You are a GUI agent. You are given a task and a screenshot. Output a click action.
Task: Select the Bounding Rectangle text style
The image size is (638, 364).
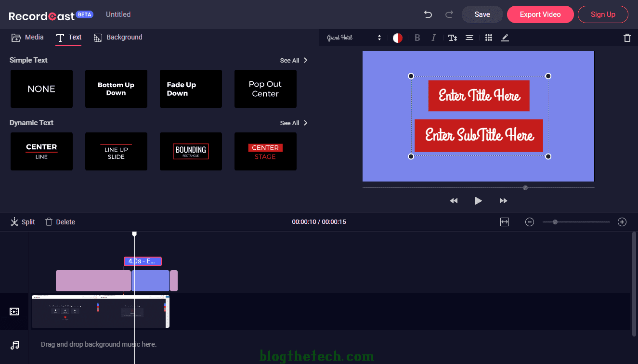click(x=191, y=151)
